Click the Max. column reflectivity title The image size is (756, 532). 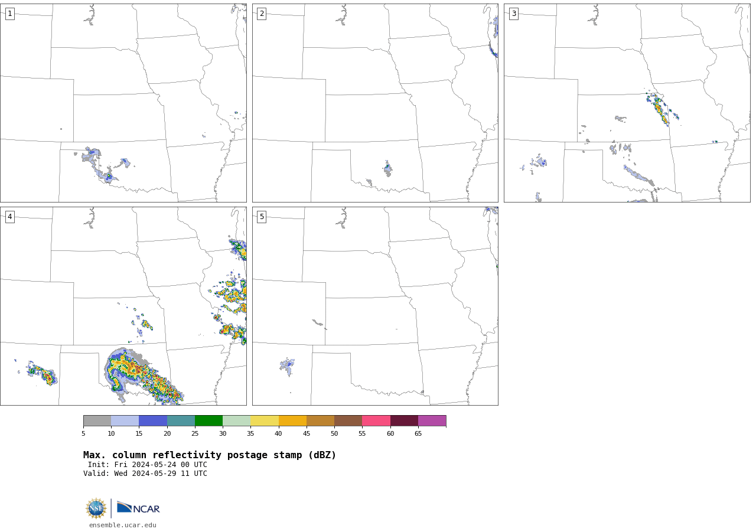(210, 455)
